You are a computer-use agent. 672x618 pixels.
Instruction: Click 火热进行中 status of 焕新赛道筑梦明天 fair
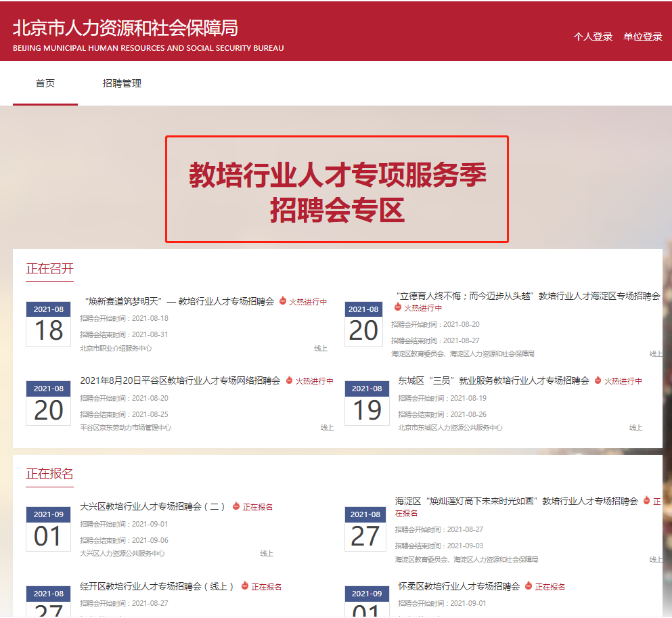(x=308, y=302)
